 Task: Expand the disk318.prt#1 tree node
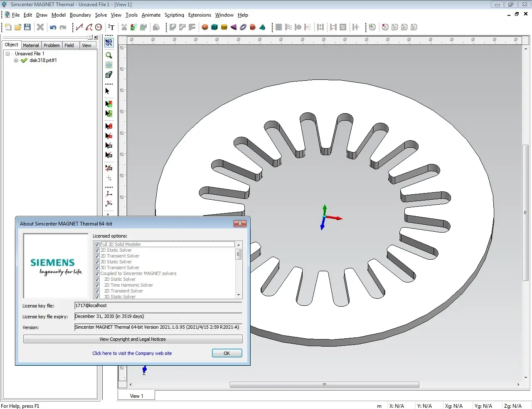16,60
